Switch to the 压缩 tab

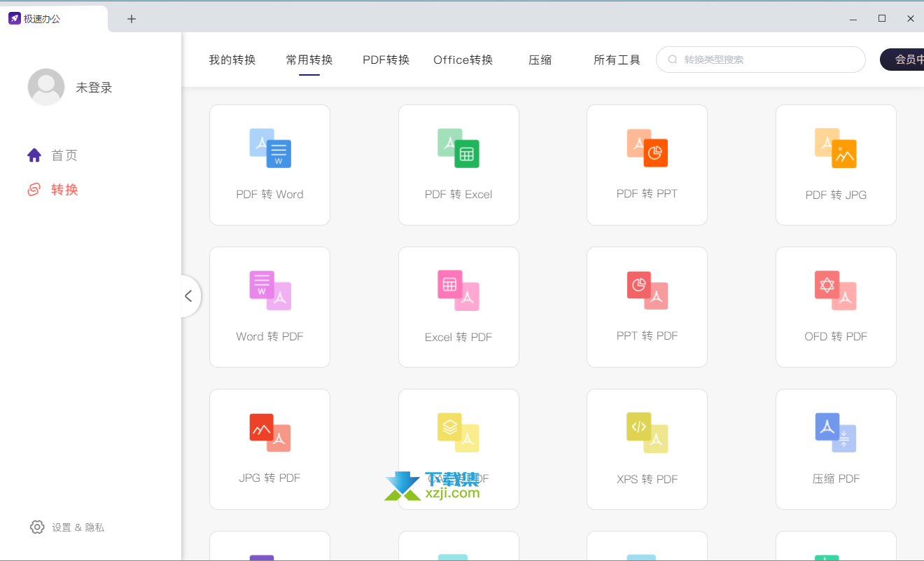[540, 60]
